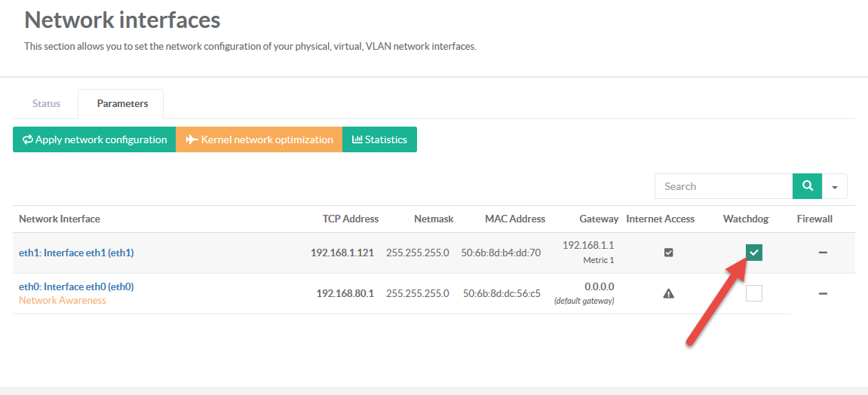
Task: Click eth0 Internet Access warning triangle
Action: pos(668,293)
